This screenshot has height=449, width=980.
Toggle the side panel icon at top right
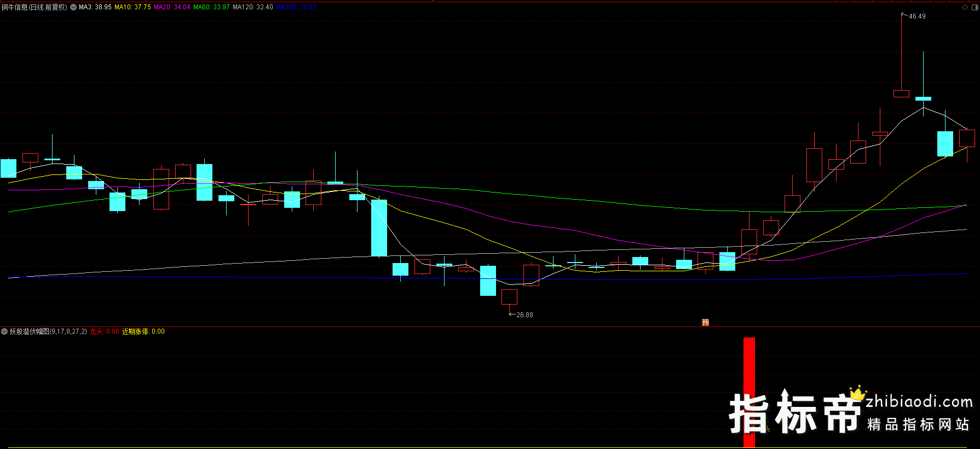[x=975, y=7]
